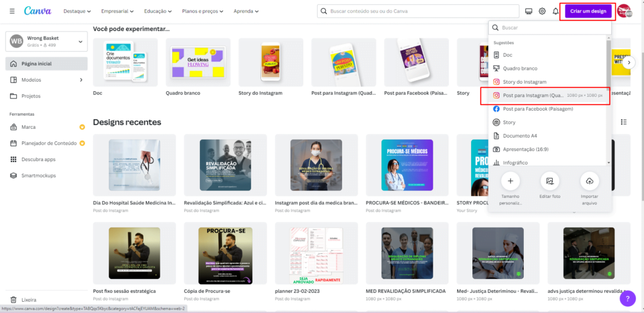644x313 pixels.
Task: Click the Marca brand icon
Action: point(13,127)
